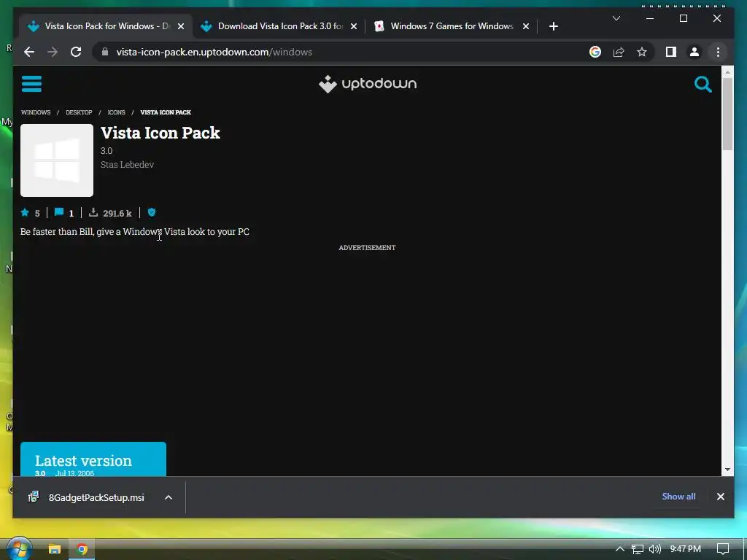Click the Uptodown search magnifier icon
Viewport: 747px width, 560px height.
[703, 85]
